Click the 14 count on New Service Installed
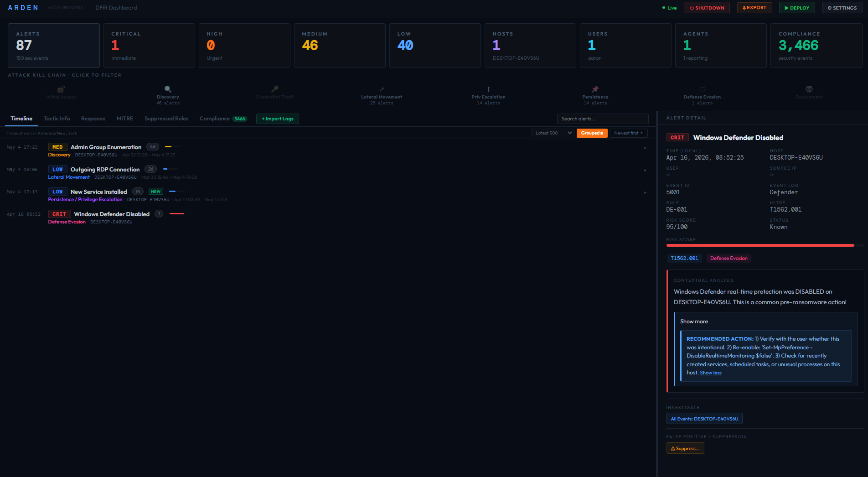This screenshot has height=477, width=868. pos(138,192)
